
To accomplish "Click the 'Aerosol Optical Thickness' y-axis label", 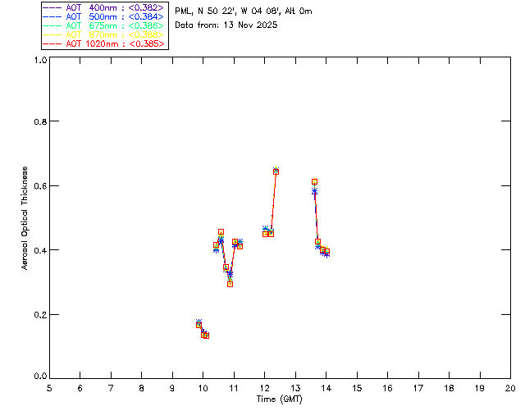I will 24,218.
